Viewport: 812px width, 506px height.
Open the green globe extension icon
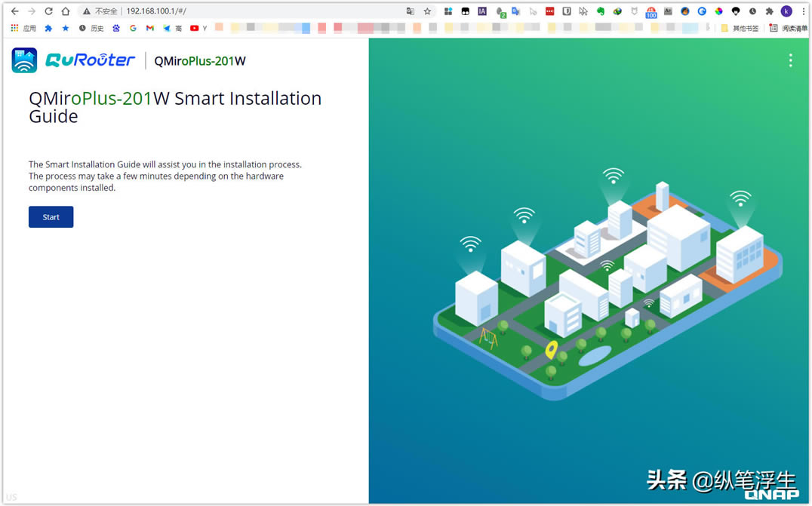[x=617, y=11]
